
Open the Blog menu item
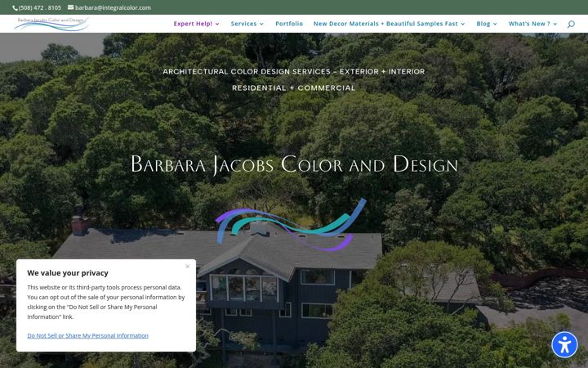pyautogui.click(x=483, y=24)
